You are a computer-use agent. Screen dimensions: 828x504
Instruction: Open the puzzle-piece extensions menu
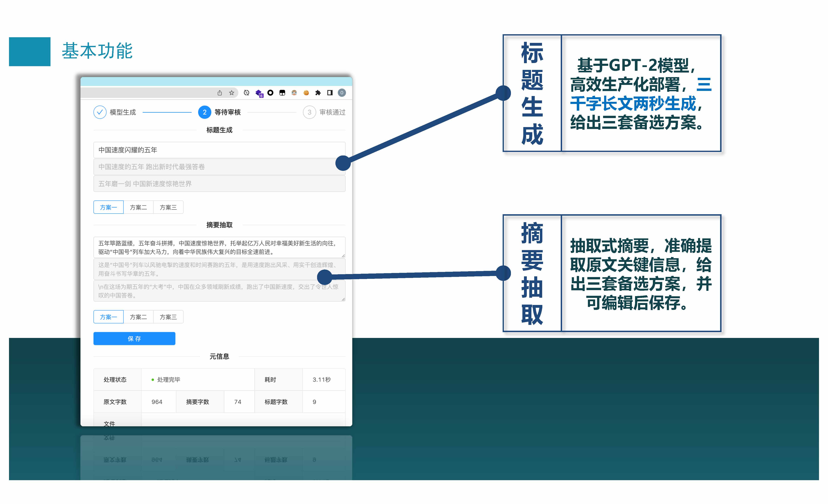tap(318, 93)
